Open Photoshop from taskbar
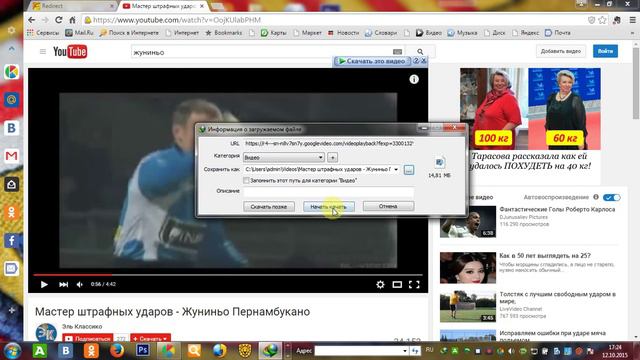This screenshot has width=640, height=360. click(142, 350)
